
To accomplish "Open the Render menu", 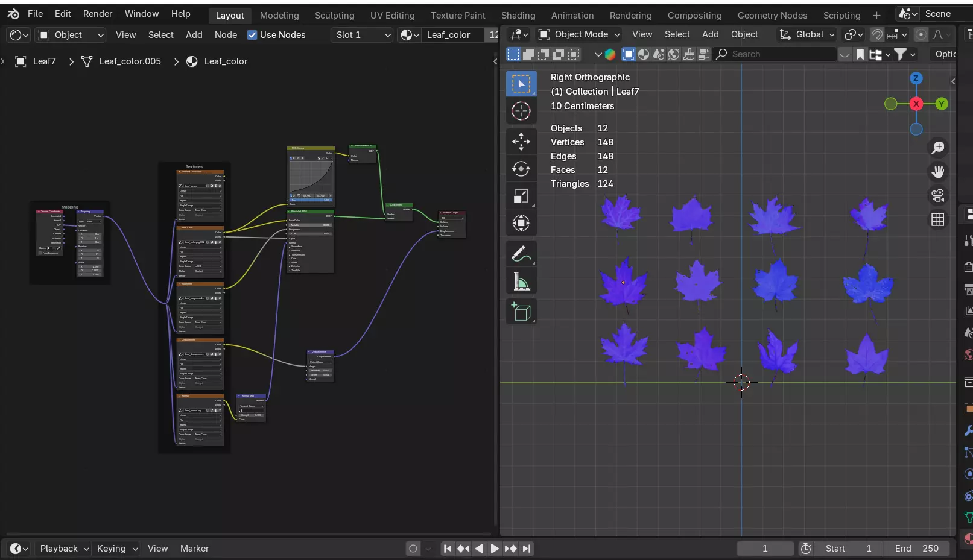I will 98,14.
